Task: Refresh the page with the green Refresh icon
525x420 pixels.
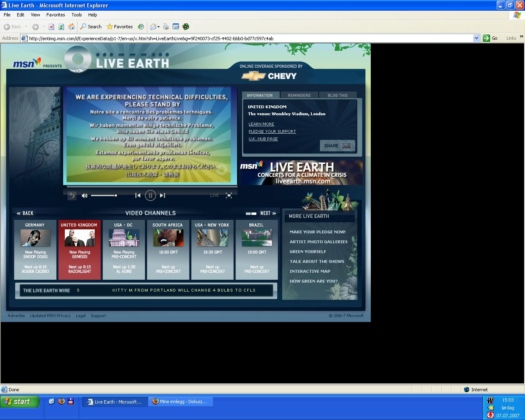Action: point(61,27)
